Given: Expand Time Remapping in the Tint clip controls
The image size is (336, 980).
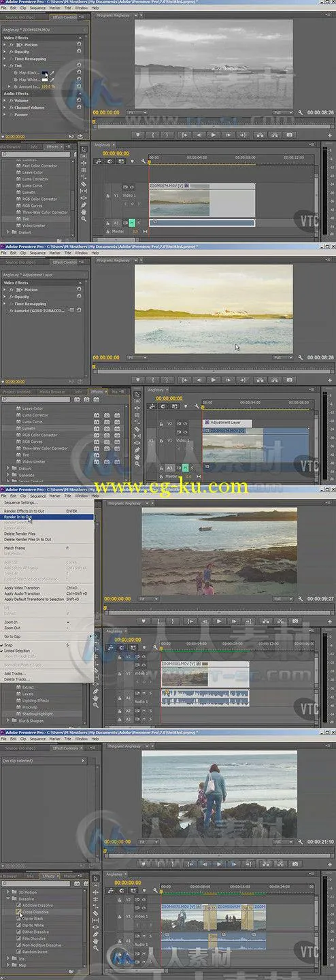Looking at the screenshot, I should pos(5,59).
